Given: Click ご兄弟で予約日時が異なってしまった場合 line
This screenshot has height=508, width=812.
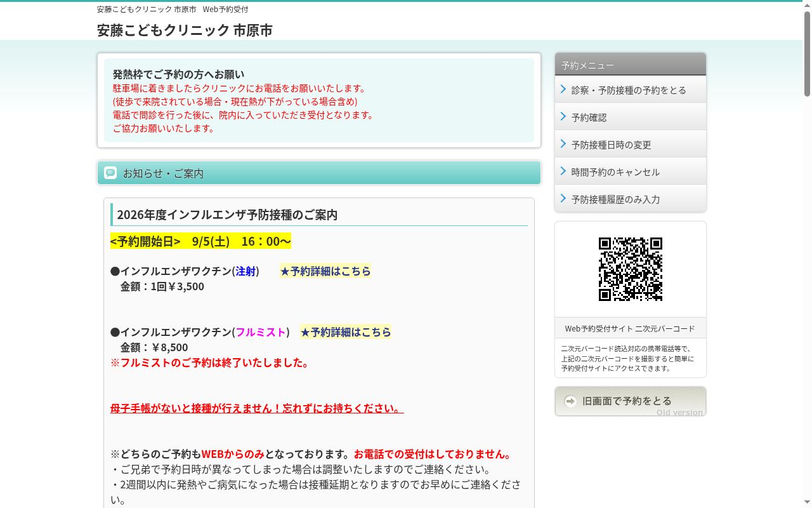Looking at the screenshot, I should coord(301,470).
